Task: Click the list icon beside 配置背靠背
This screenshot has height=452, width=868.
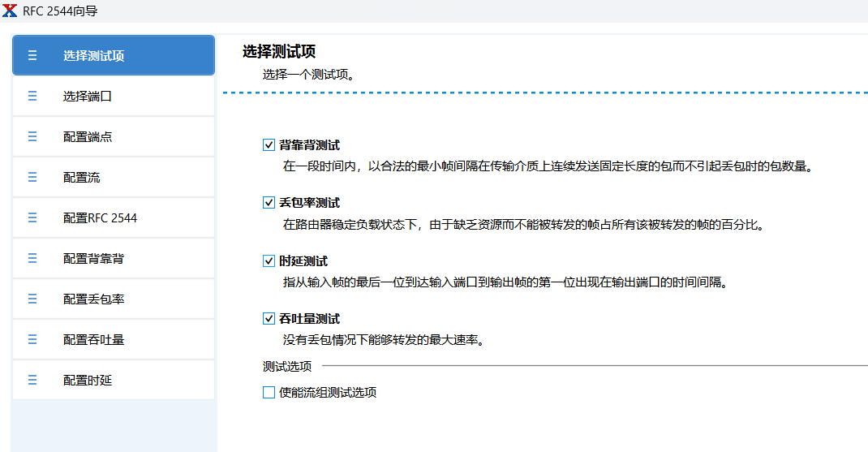Action: pos(32,258)
